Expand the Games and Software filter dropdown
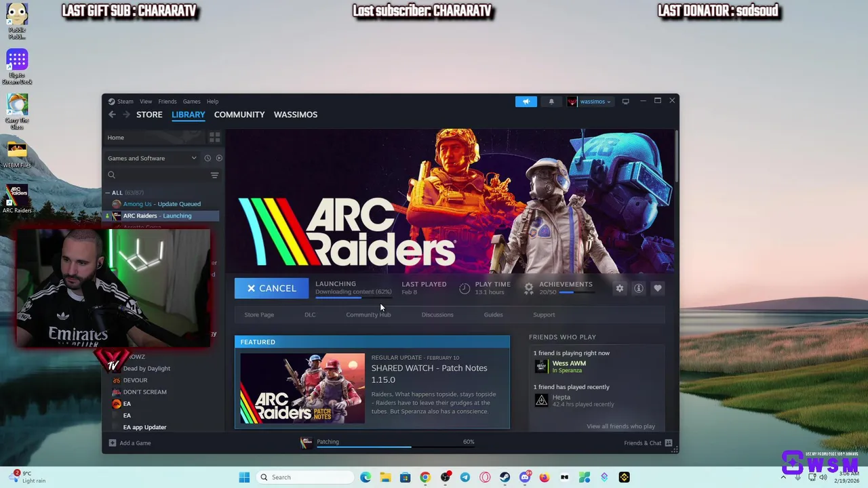This screenshot has height=488, width=868. click(x=152, y=158)
